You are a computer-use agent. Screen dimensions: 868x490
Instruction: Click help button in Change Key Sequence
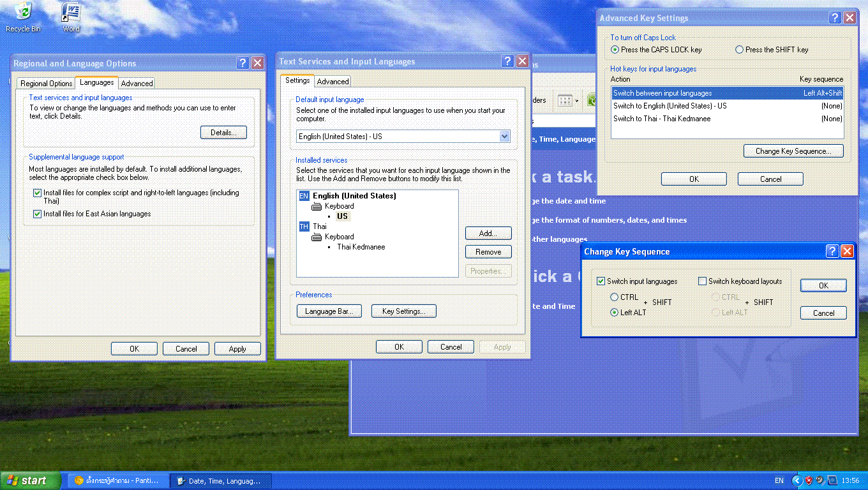tap(832, 251)
